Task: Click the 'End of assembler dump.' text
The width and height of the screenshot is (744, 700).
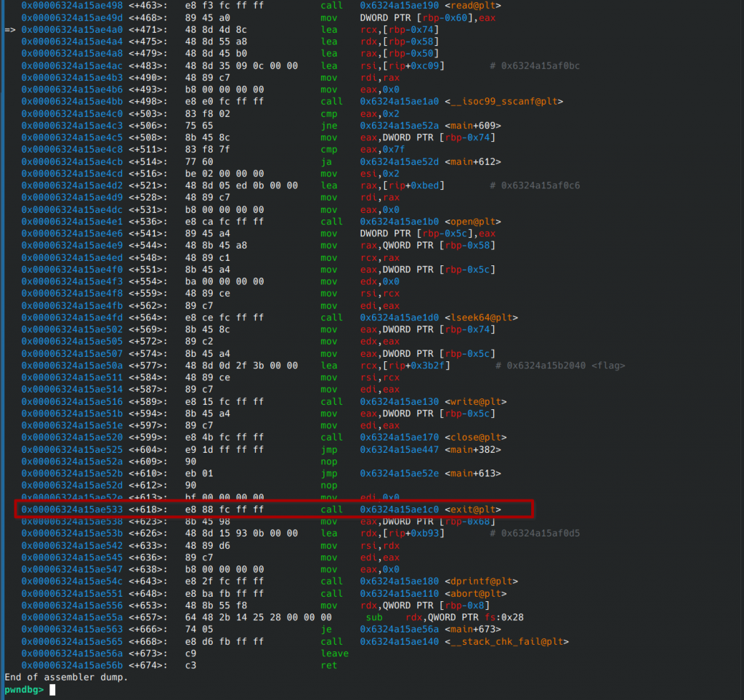Action: click(x=65, y=677)
